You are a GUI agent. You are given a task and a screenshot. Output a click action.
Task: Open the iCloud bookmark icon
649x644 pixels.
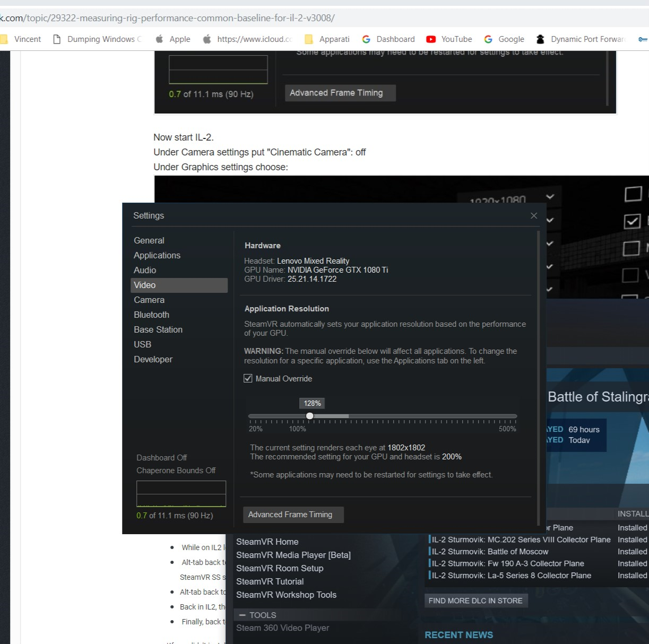(x=207, y=39)
